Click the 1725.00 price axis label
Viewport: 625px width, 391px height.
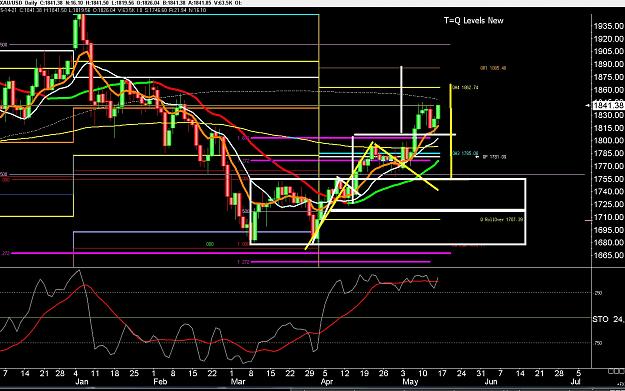[609, 204]
